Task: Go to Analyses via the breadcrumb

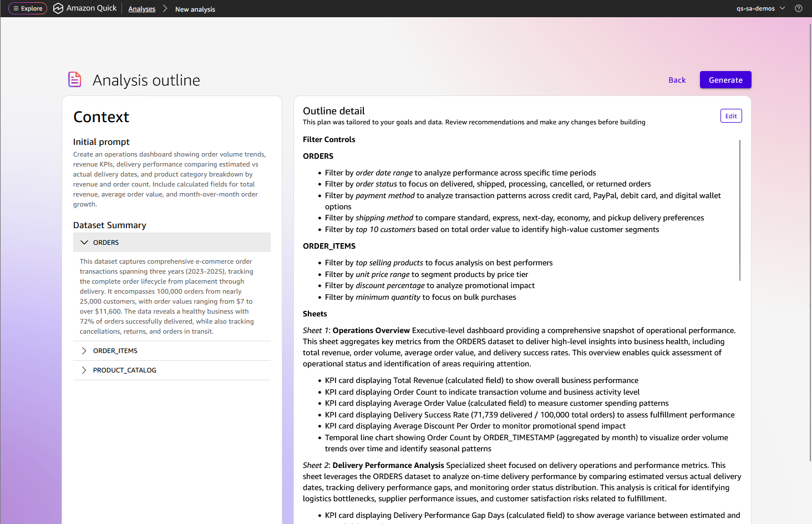Action: (141, 9)
